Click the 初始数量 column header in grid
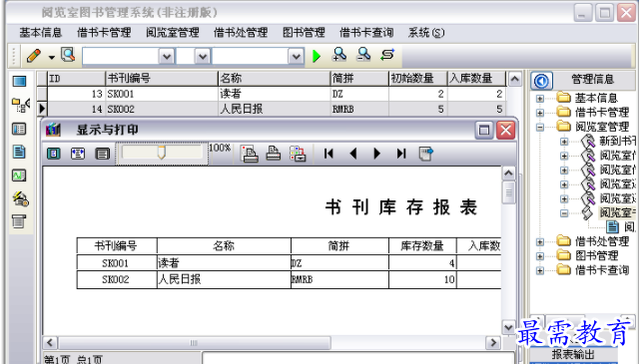The image size is (639, 364). click(x=417, y=78)
